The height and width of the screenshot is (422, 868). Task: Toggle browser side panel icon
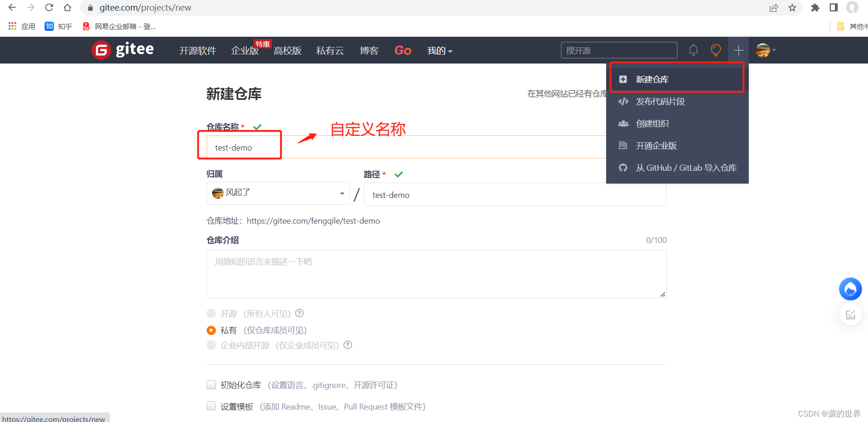pos(833,8)
